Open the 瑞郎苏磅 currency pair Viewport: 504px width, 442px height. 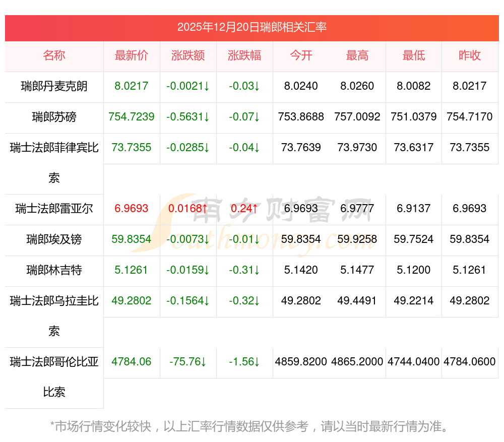pyautogui.click(x=54, y=117)
